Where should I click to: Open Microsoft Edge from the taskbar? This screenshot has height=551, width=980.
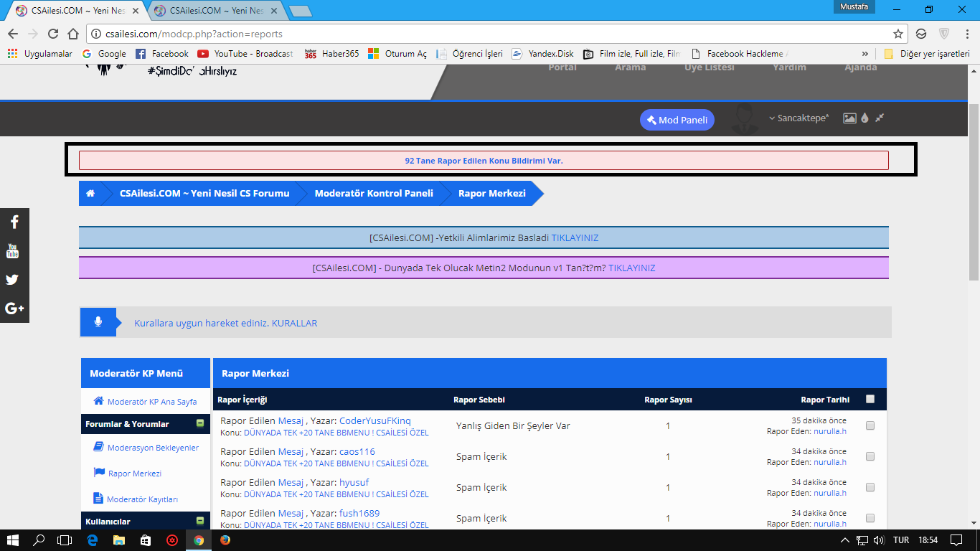tap(92, 540)
